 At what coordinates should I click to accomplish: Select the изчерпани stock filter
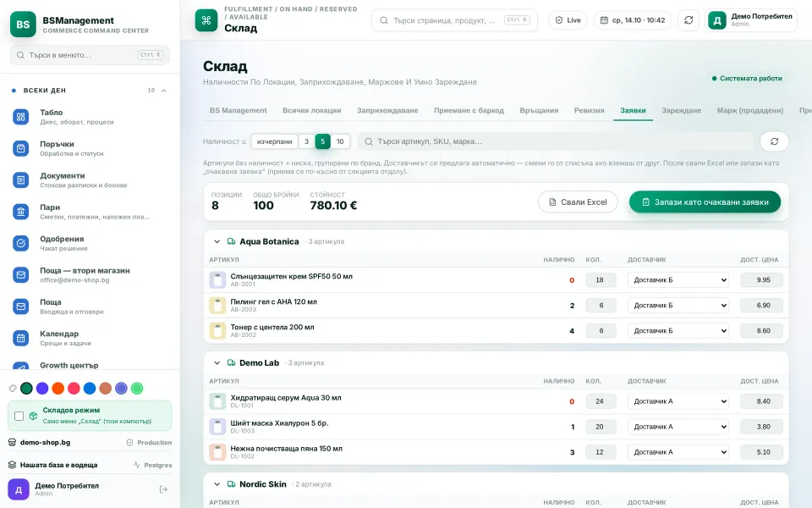tap(274, 141)
